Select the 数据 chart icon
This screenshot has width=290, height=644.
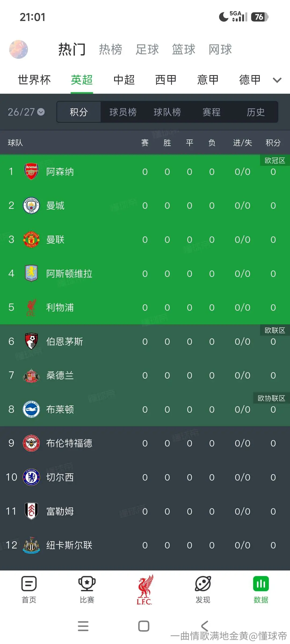(261, 584)
